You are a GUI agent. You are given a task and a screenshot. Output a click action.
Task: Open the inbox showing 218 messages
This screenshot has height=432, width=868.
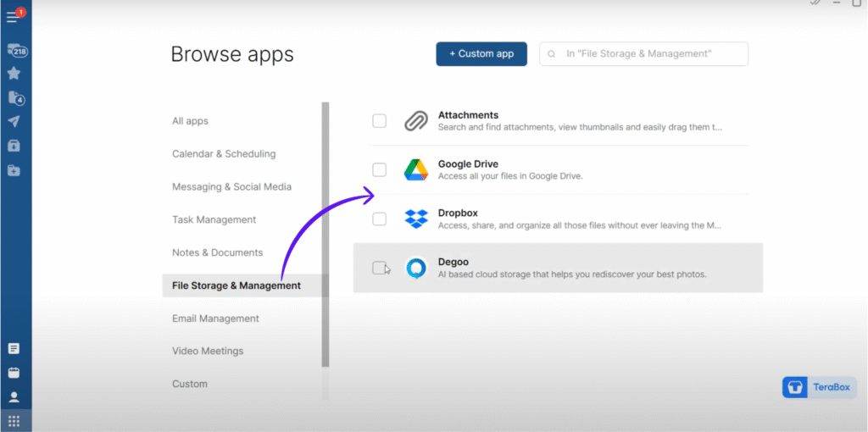[x=17, y=51]
